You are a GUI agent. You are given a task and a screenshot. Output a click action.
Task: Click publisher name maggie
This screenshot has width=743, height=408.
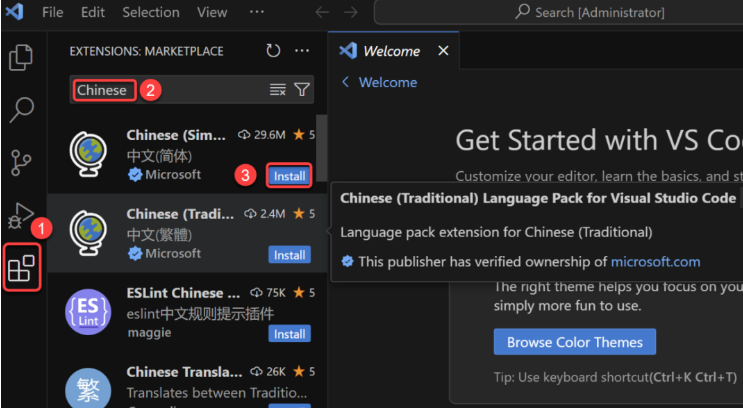click(149, 333)
